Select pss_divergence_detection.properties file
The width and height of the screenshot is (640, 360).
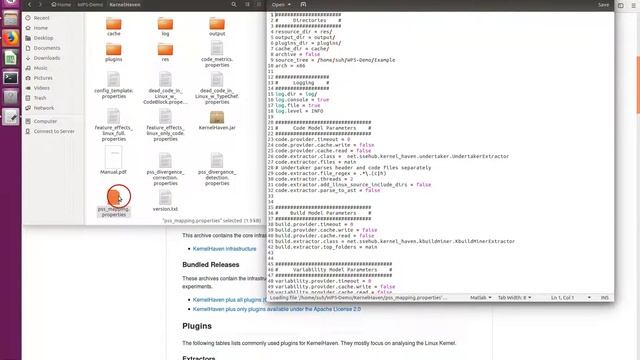[217, 161]
